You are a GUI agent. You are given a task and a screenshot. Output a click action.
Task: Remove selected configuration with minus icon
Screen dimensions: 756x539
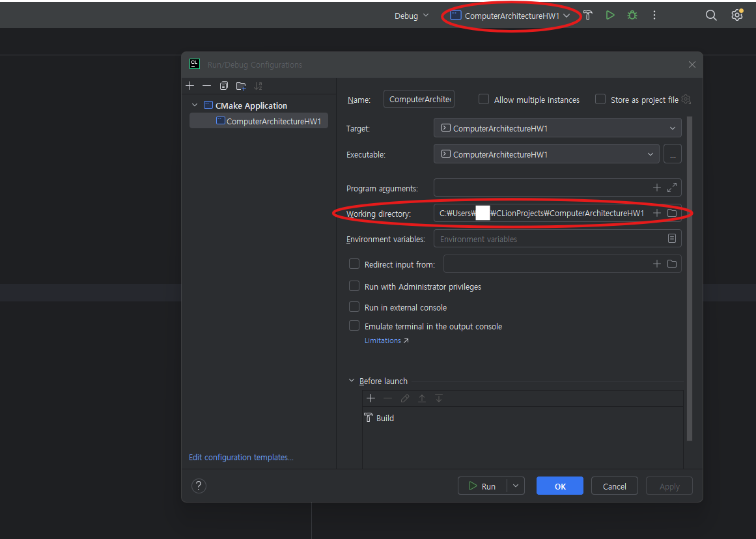(207, 86)
